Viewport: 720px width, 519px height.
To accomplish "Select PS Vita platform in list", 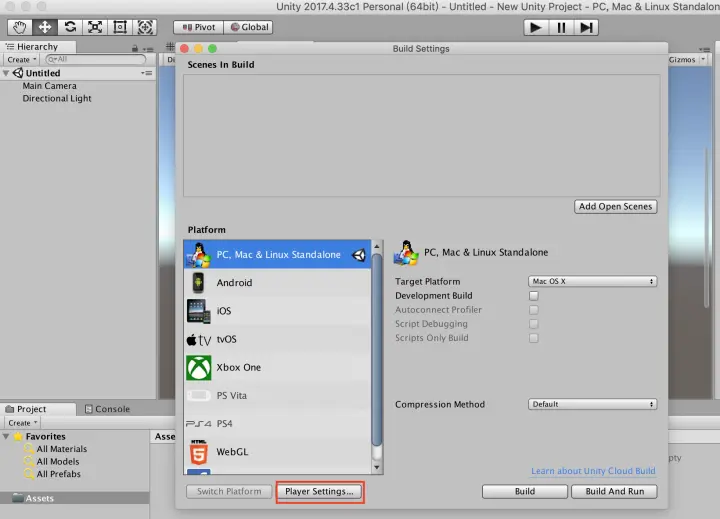I will click(277, 395).
